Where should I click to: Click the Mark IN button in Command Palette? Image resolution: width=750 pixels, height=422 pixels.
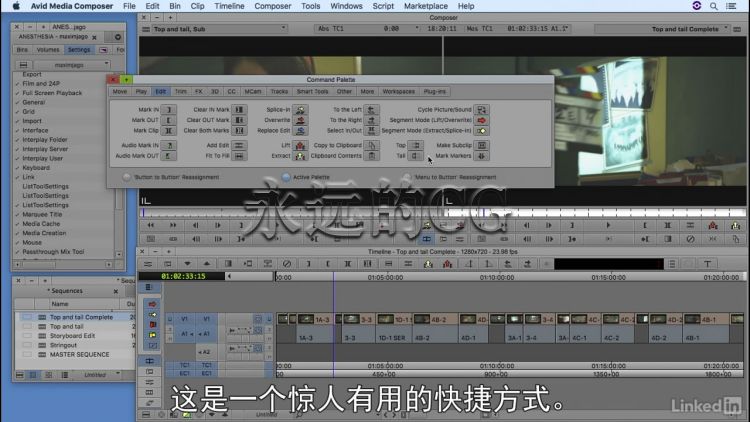click(x=168, y=110)
